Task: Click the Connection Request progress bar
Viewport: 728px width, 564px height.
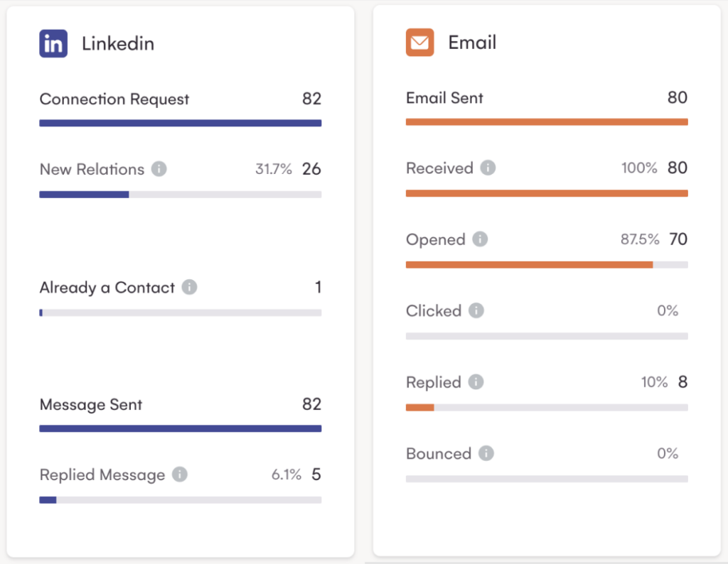Action: click(180, 123)
